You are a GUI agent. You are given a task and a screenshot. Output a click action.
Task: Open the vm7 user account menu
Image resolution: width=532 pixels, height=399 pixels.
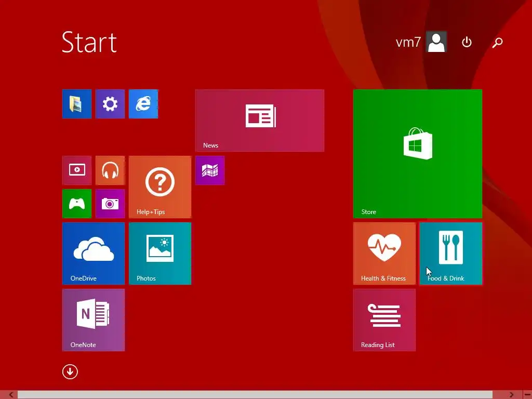421,42
